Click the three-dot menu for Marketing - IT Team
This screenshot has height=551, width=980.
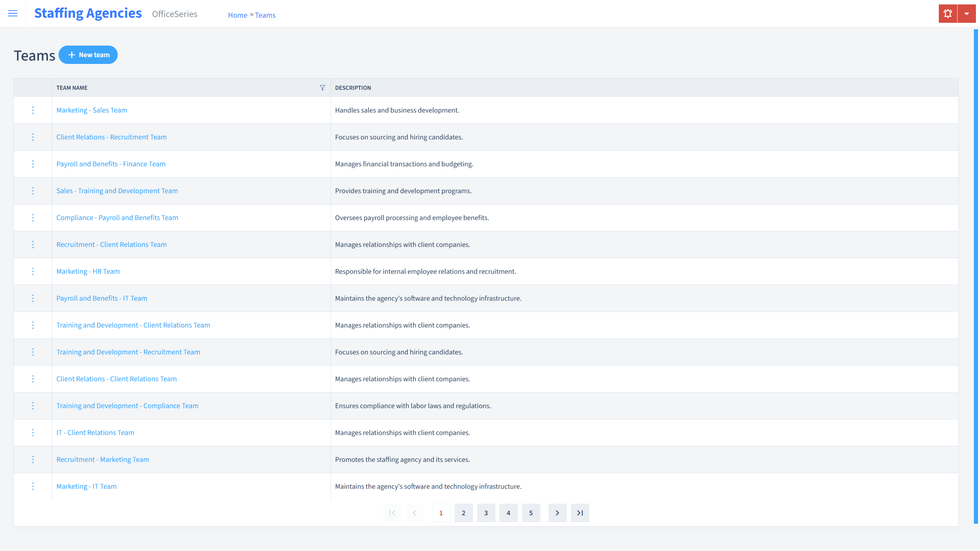[x=33, y=486]
